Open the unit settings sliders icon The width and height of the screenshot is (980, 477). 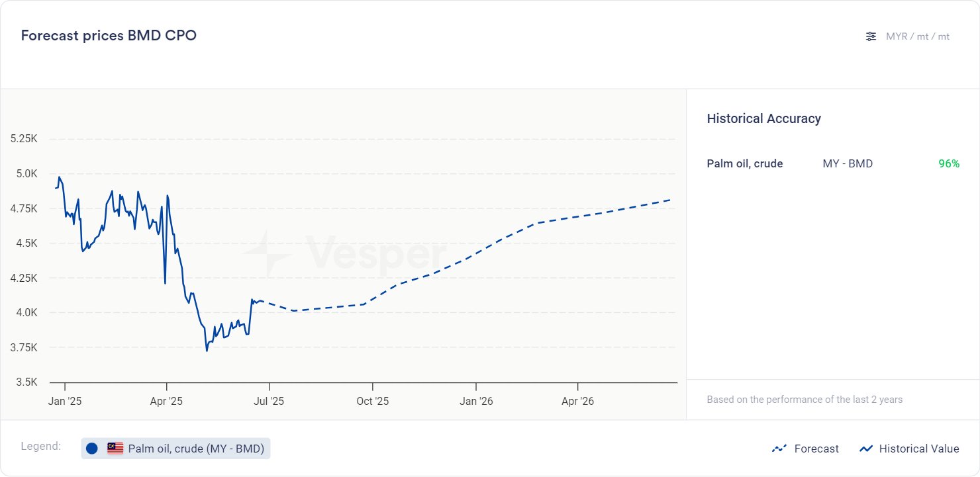871,36
